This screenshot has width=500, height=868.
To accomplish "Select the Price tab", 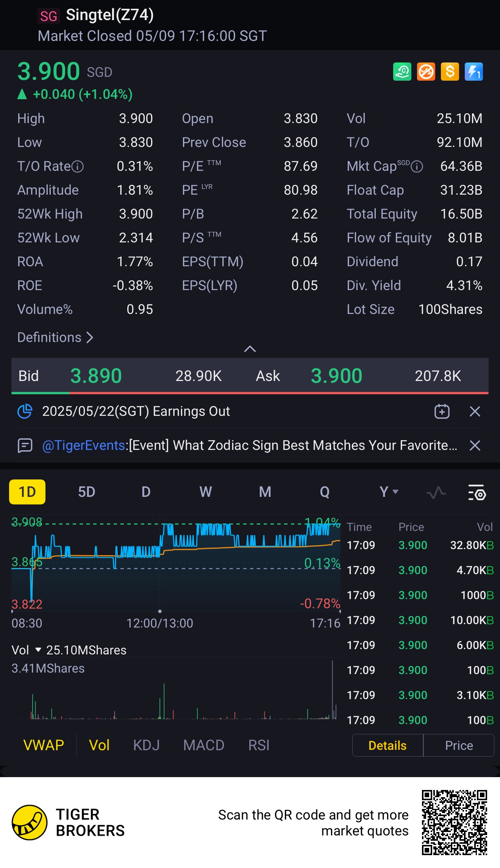I will [459, 745].
